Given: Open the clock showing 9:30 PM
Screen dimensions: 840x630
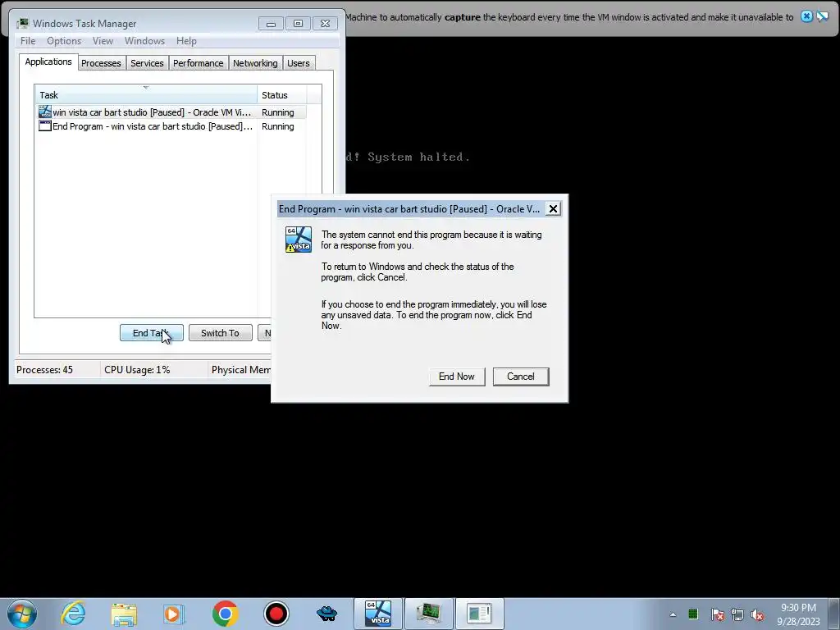Looking at the screenshot, I should tap(798, 614).
